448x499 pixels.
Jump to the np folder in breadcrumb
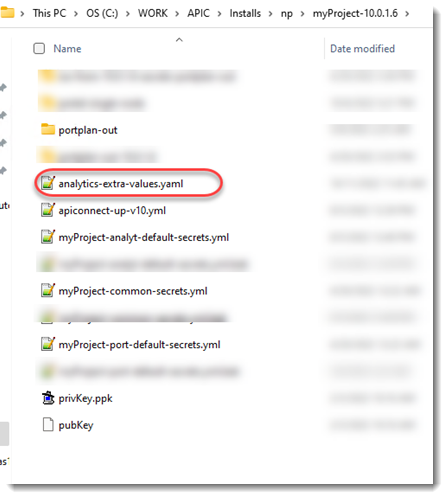click(287, 14)
